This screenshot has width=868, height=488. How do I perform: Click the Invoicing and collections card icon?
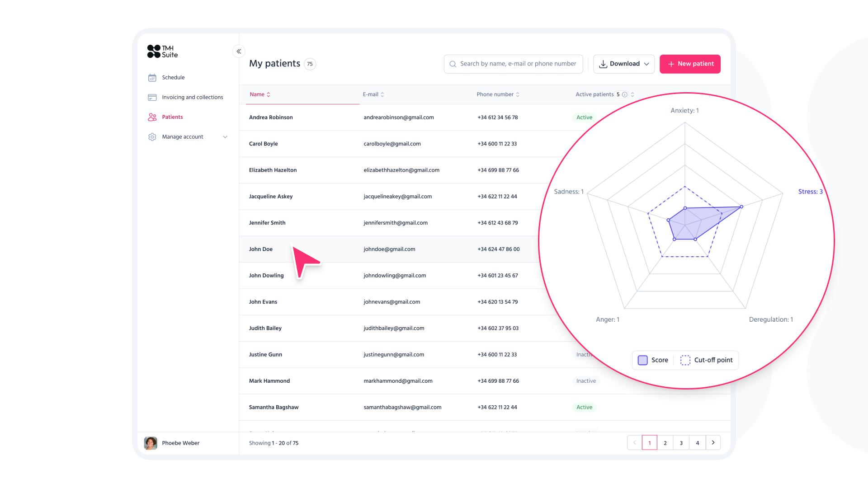(x=152, y=97)
